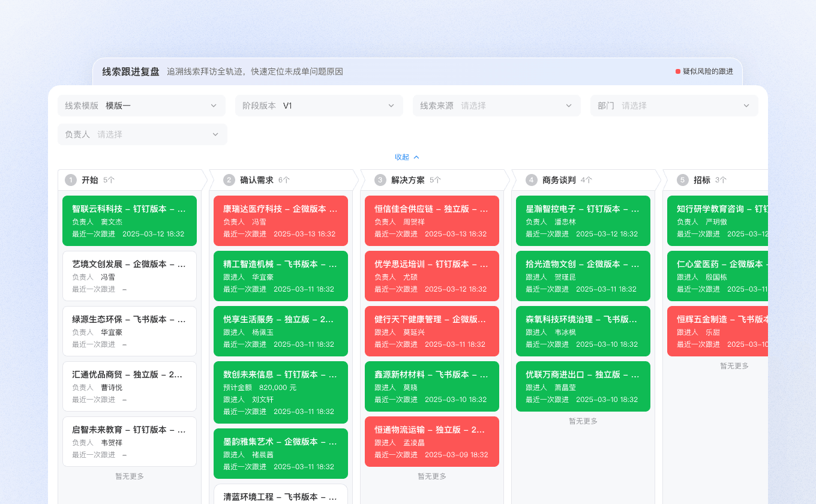Open 星瀚智控电子 lead card
The width and height of the screenshot is (816, 504).
583,221
